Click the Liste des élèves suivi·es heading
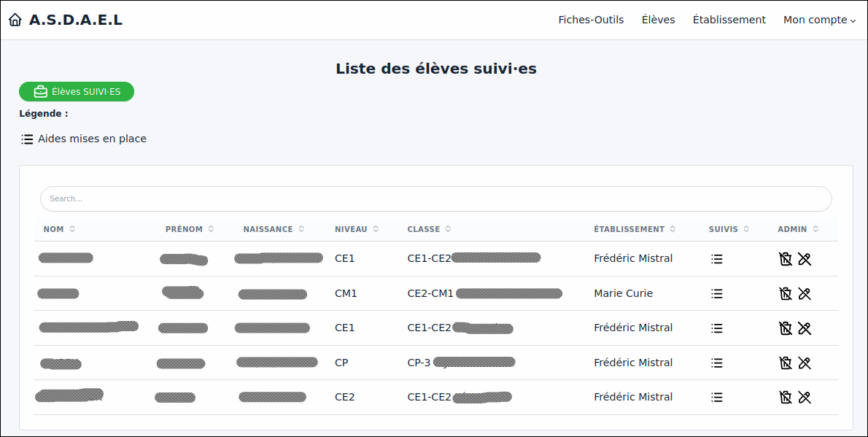 pyautogui.click(x=436, y=69)
